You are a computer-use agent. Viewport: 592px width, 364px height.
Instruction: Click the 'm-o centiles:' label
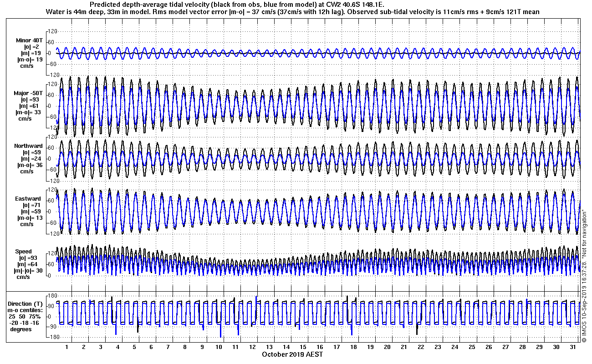[25, 310]
